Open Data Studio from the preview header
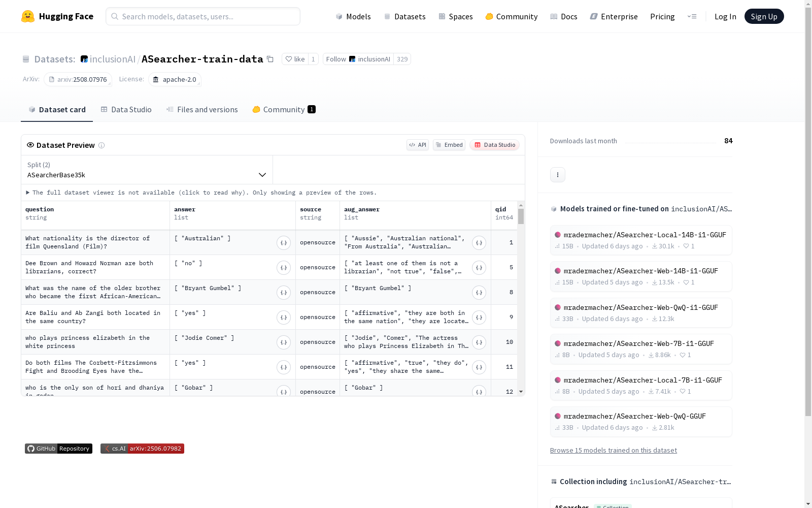 pos(495,145)
